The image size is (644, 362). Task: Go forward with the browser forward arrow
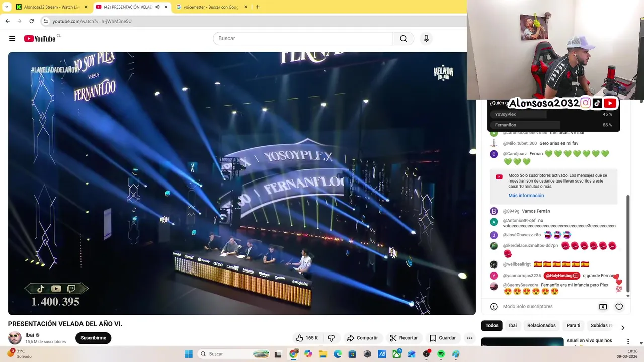coord(19,21)
